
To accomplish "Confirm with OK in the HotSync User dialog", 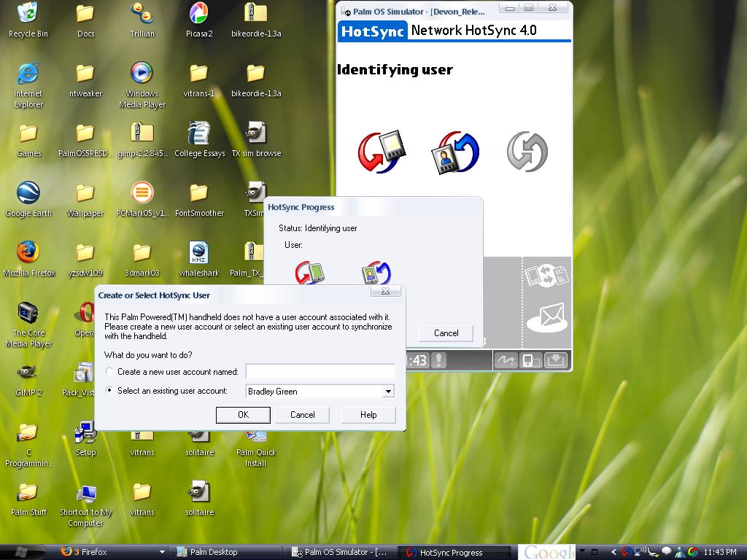I will 243,415.
